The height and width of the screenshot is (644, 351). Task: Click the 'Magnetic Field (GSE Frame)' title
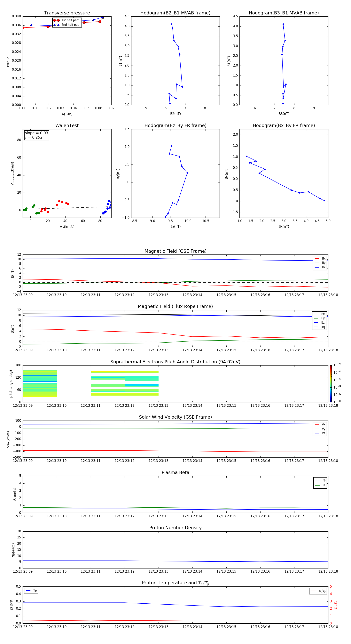(175, 251)
